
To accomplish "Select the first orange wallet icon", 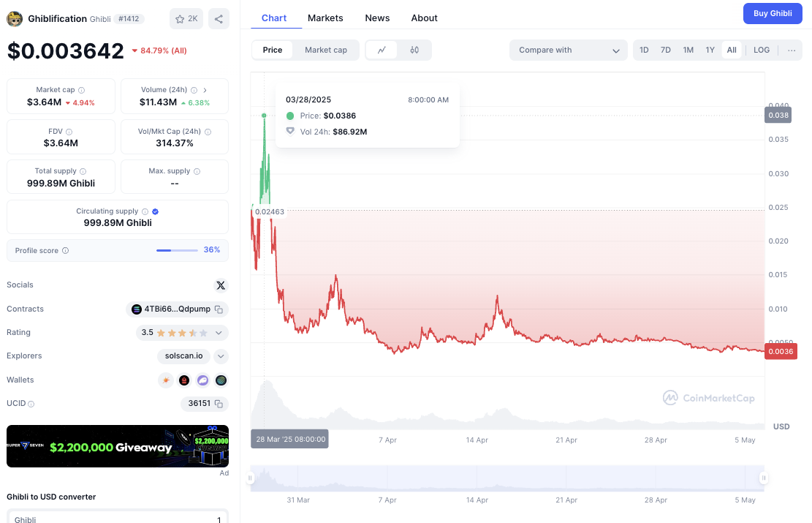I will pos(166,380).
